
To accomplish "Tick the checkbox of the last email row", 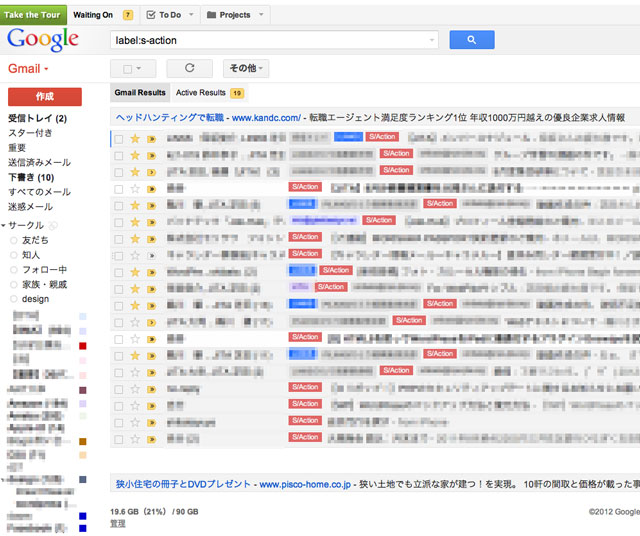I will (119, 440).
